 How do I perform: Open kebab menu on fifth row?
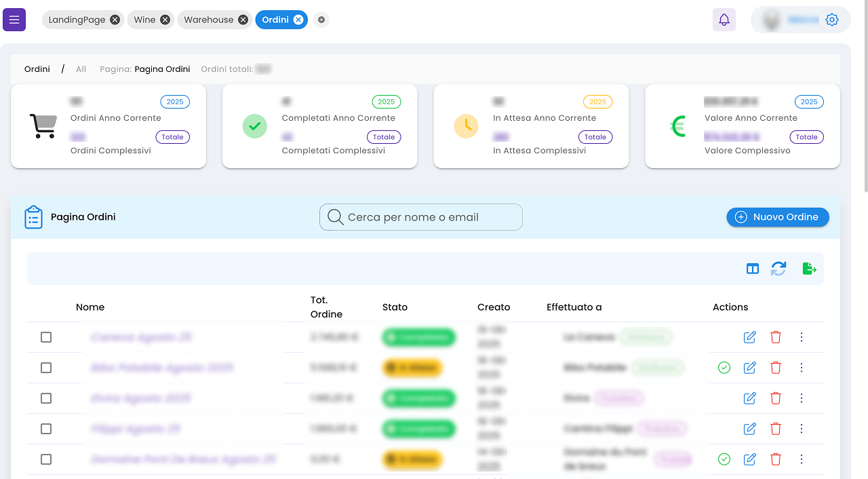click(801, 459)
